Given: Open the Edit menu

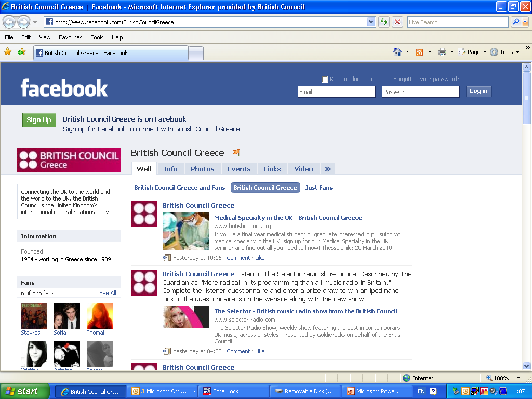Looking at the screenshot, I should click(x=26, y=37).
